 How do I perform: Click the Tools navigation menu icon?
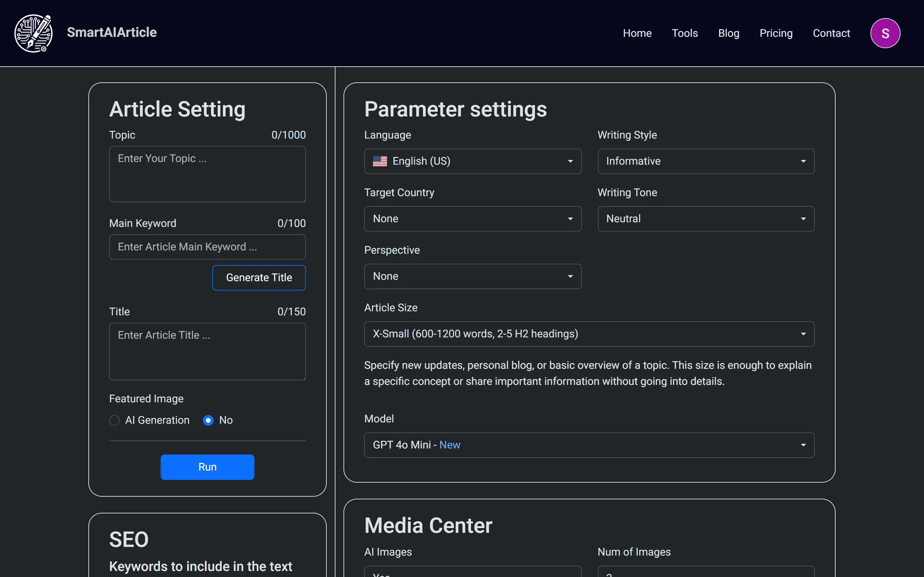(685, 32)
